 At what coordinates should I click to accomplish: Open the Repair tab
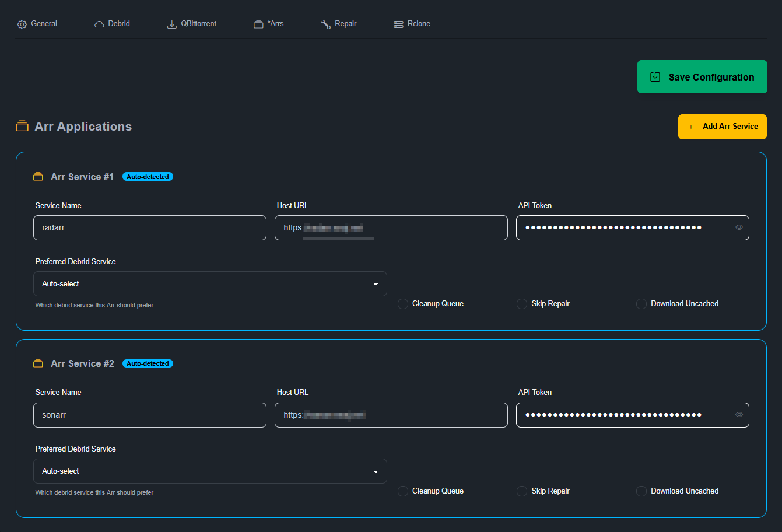(339, 24)
